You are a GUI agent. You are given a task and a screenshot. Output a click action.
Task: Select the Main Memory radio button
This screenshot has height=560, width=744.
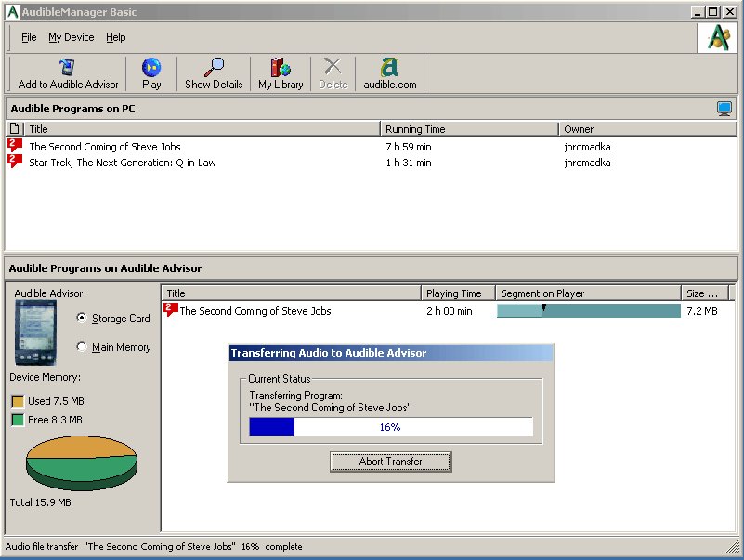pos(82,347)
